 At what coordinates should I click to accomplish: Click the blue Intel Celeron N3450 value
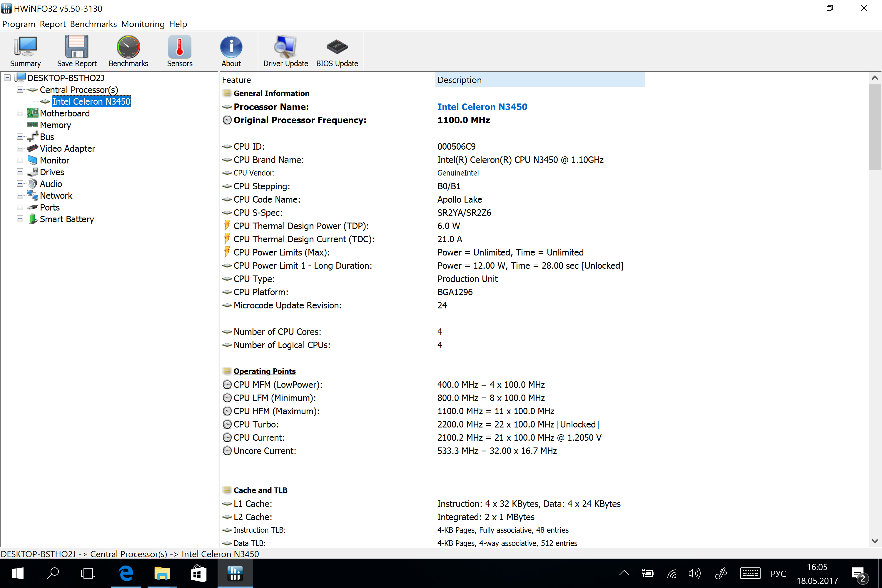482,107
